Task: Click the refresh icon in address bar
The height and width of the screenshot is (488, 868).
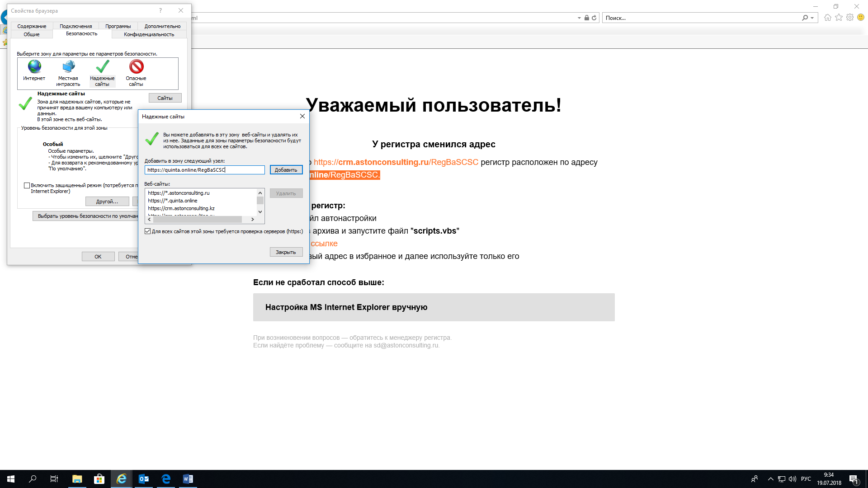Action: coord(594,18)
